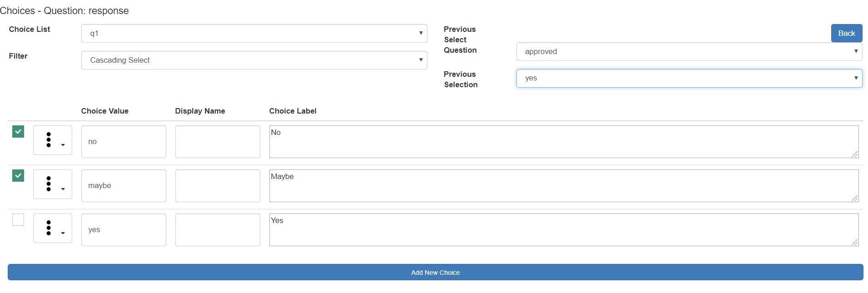Uncheck the checkbox for the 'maybe' choice
The height and width of the screenshot is (293, 868).
[18, 176]
